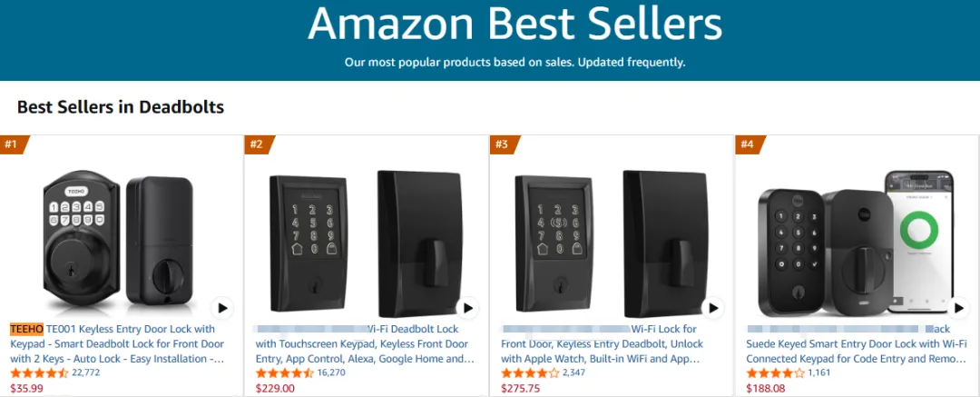The height and width of the screenshot is (397, 980).
Task: Play video for the #4 smart lock
Action: (x=958, y=308)
